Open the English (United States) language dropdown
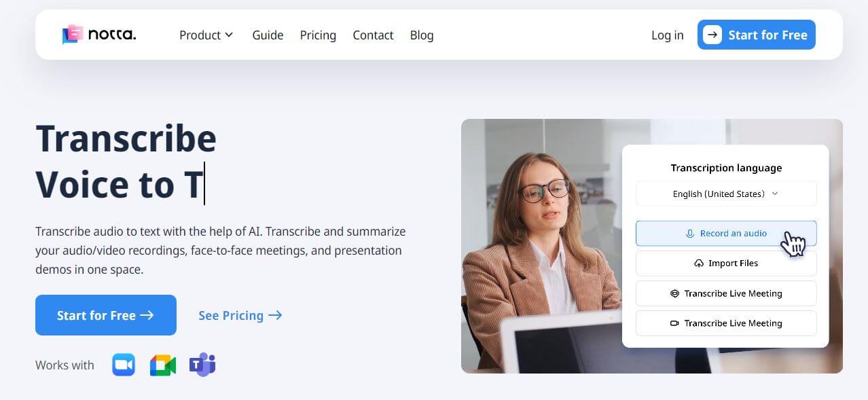 [x=725, y=194]
